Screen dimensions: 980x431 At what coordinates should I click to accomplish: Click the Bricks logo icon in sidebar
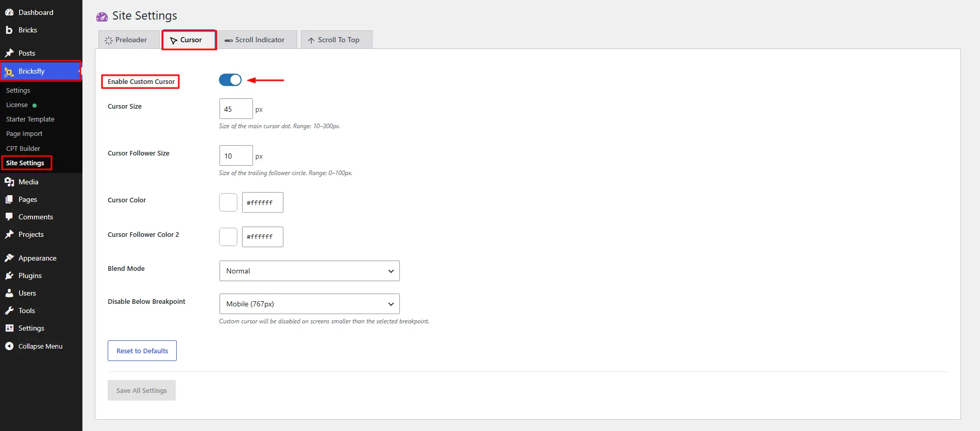9,30
